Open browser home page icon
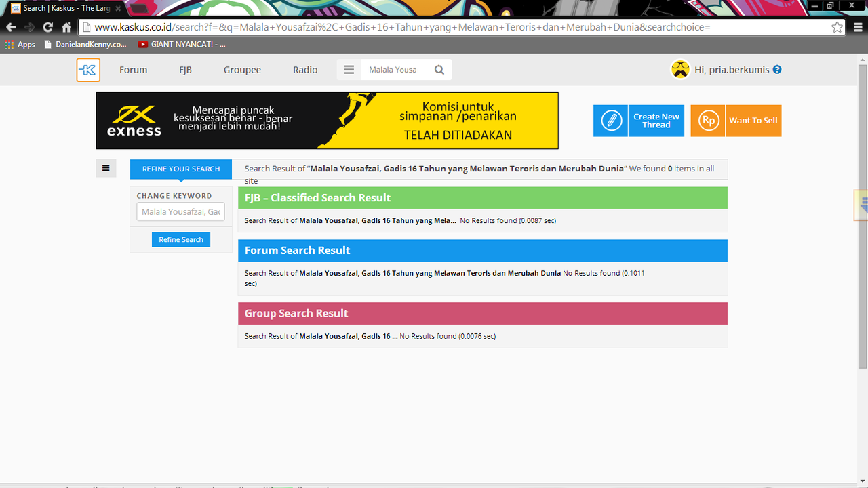868x488 pixels. click(x=66, y=27)
